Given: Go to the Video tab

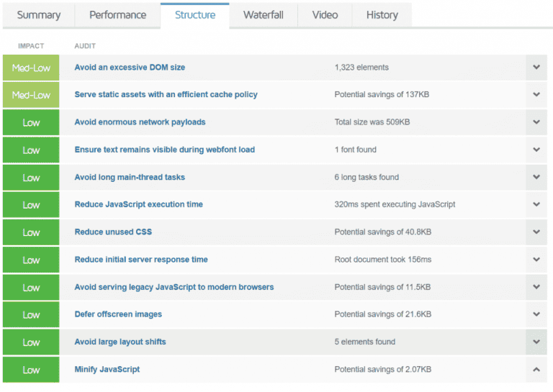Looking at the screenshot, I should point(325,15).
